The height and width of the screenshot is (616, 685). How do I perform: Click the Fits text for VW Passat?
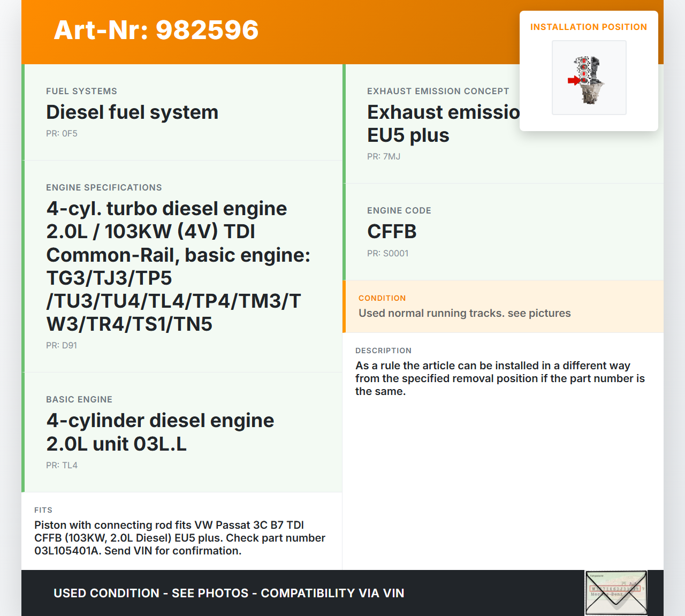[180, 538]
